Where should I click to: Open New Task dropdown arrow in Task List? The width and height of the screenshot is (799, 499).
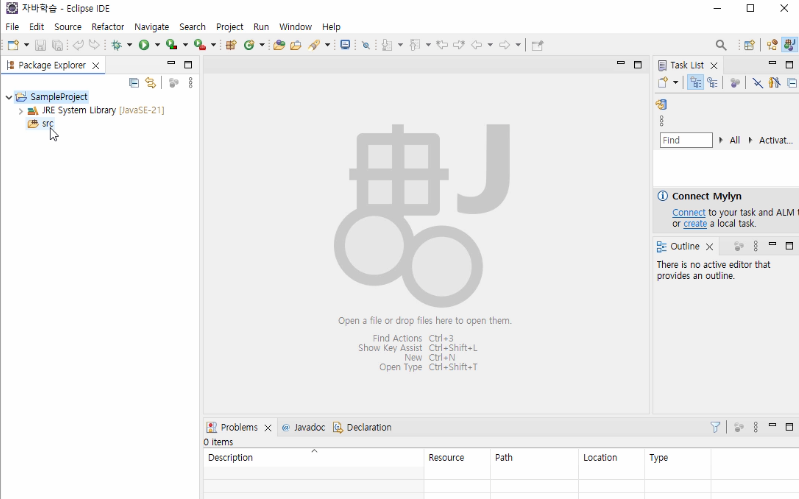click(676, 83)
